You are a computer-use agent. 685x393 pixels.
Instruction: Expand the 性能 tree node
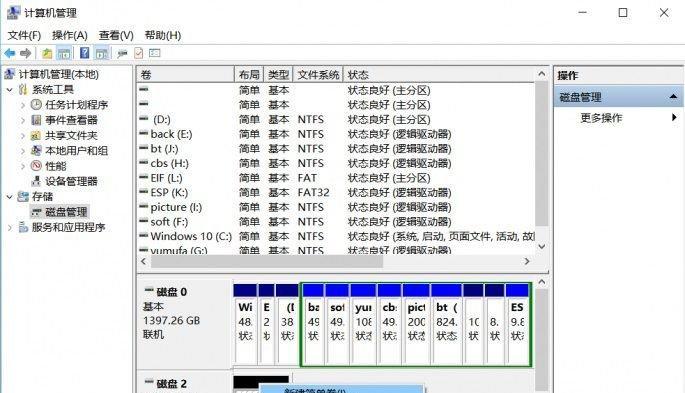point(23,166)
